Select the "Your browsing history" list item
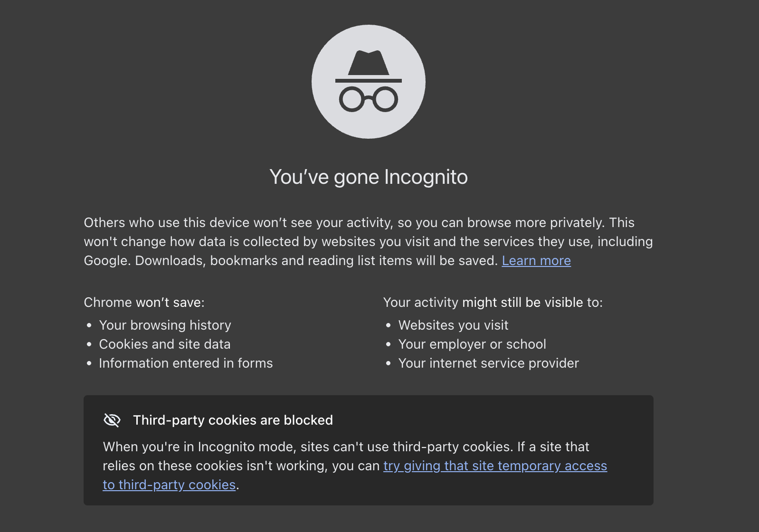This screenshot has width=759, height=532. 164,325
